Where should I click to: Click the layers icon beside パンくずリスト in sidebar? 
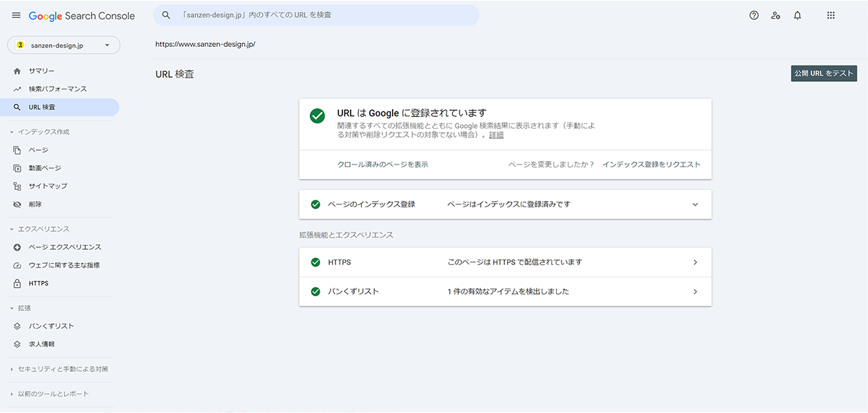[x=17, y=326]
